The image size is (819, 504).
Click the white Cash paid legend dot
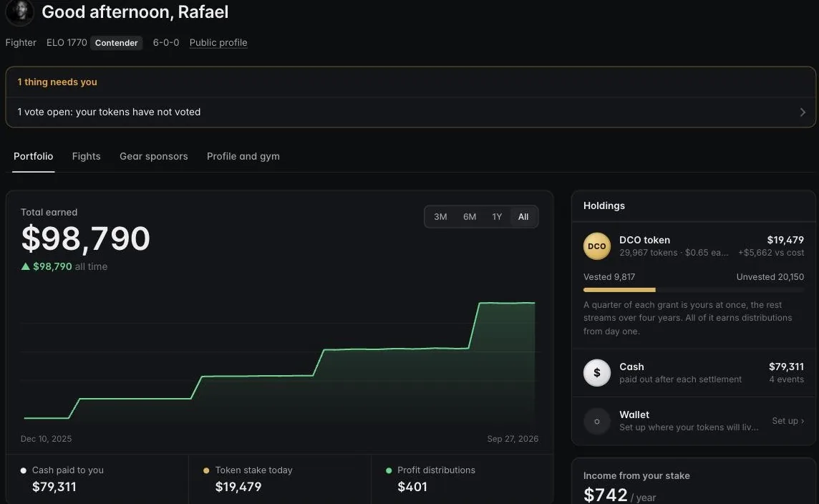[x=24, y=470]
